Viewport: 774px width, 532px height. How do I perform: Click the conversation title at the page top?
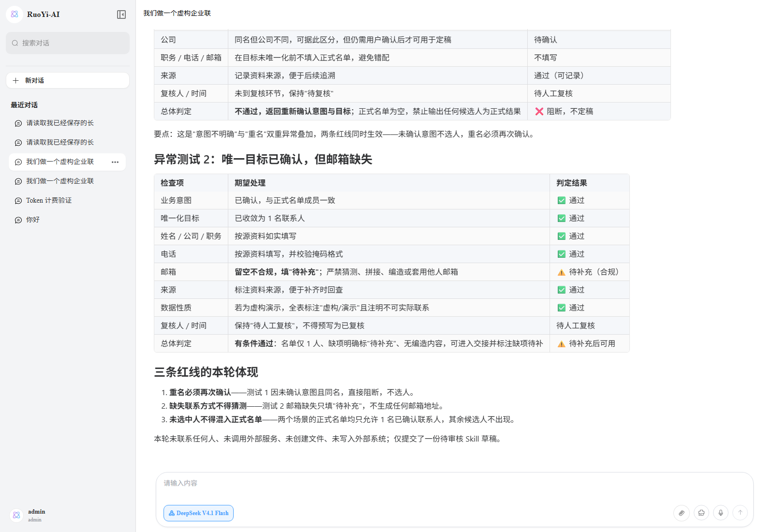click(x=177, y=13)
